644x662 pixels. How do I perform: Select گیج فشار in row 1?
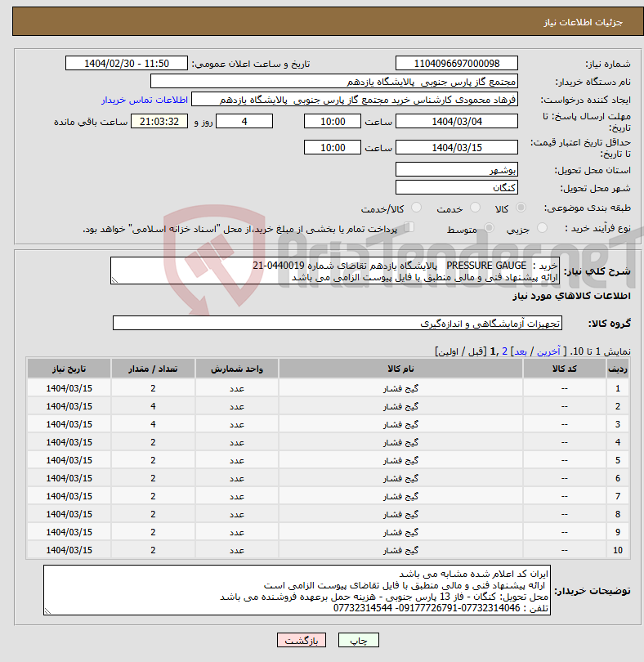point(400,388)
